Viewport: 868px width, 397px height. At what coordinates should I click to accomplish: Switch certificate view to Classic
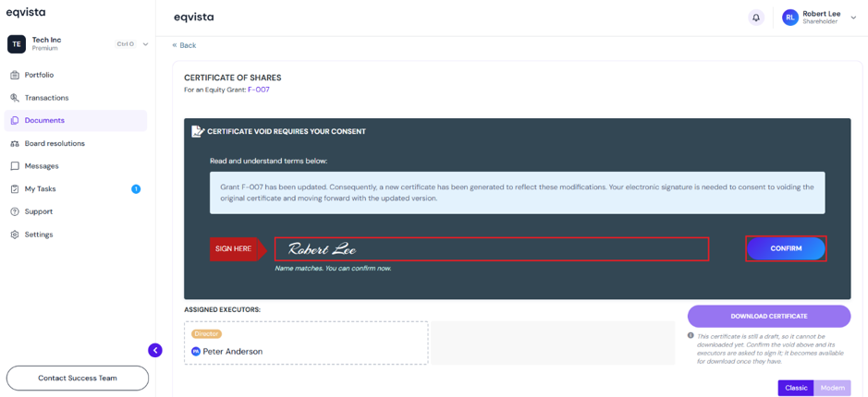(796, 388)
